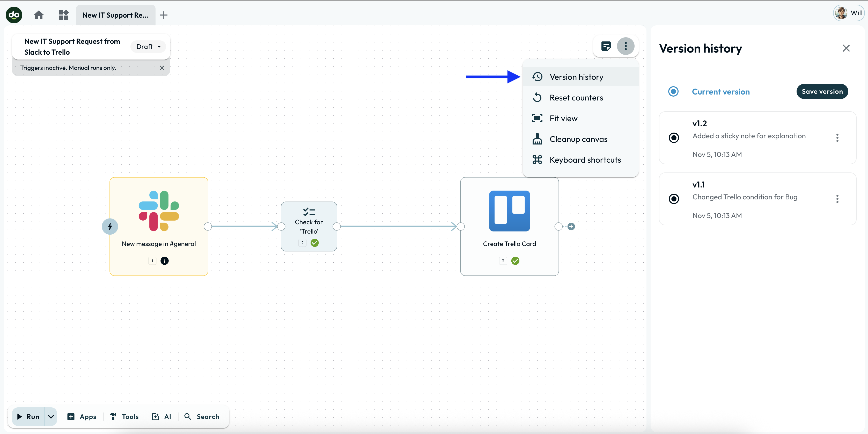Image resolution: width=868 pixels, height=434 pixels.
Task: Click the Trello logo on the card node
Action: point(509,211)
